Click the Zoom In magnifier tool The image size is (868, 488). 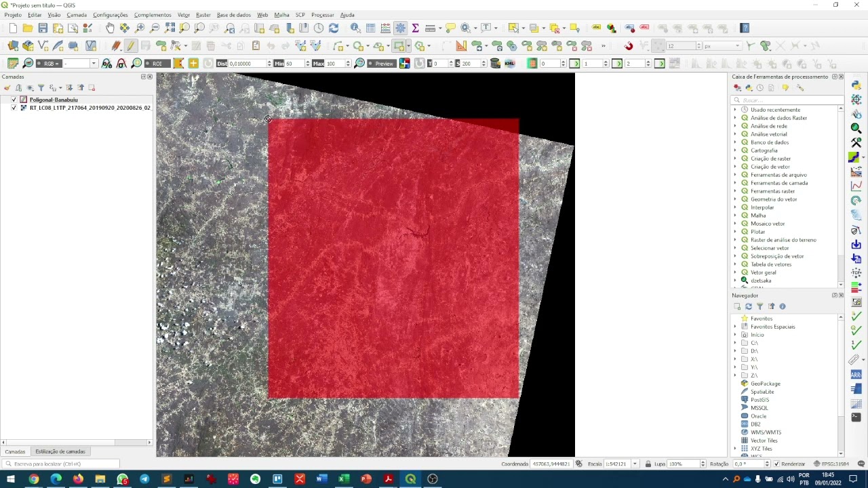[x=140, y=28]
